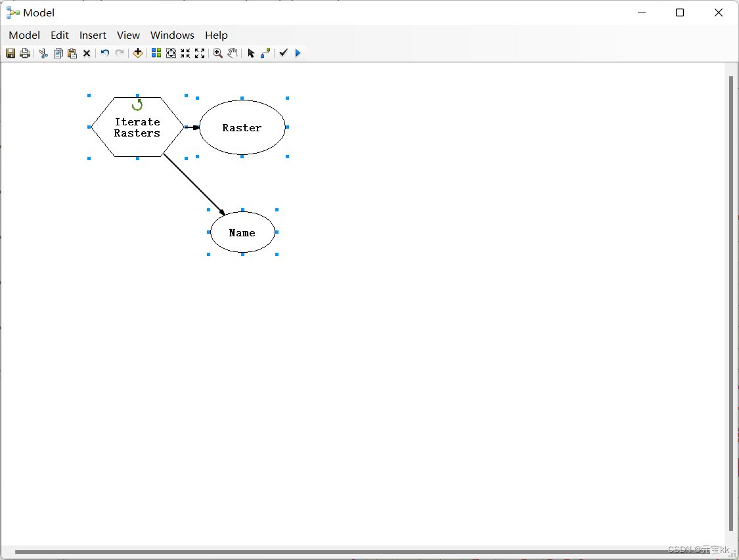Screen dimensions: 739x560
Task: Click the fixed zoom in icon
Action: coord(185,53)
